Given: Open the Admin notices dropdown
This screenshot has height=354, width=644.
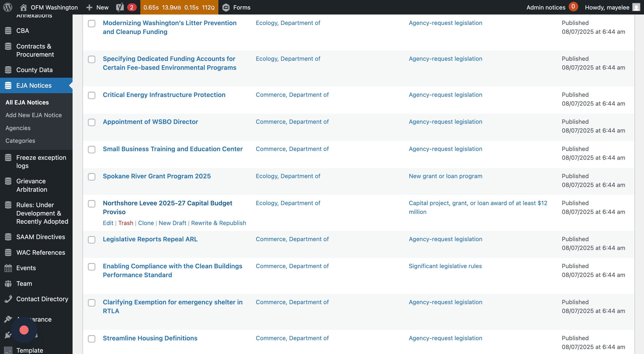Looking at the screenshot, I should point(546,7).
